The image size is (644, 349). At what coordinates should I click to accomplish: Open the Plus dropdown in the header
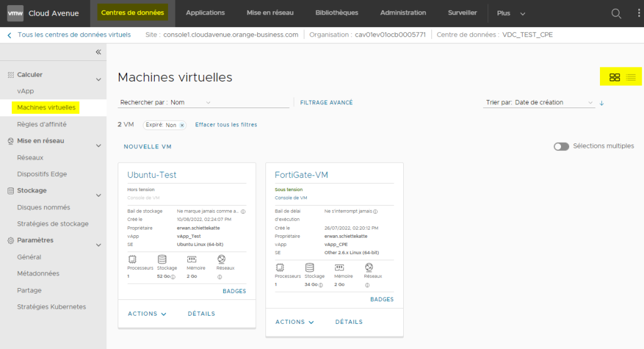(511, 13)
